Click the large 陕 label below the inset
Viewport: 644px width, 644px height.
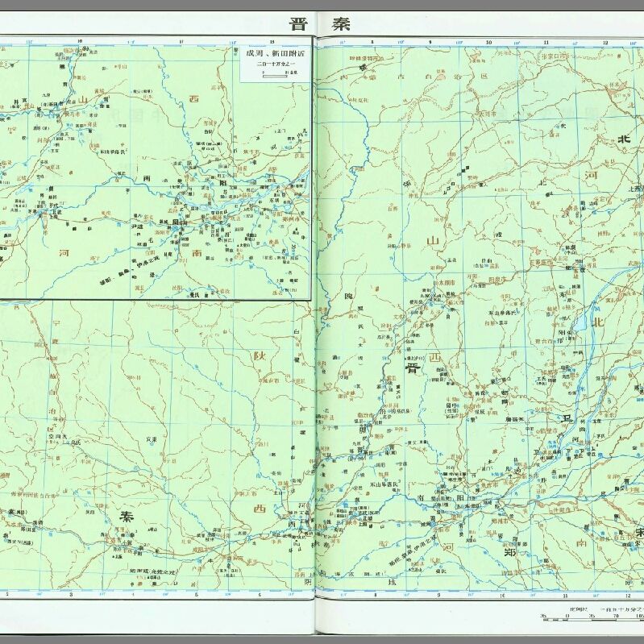[x=260, y=355]
